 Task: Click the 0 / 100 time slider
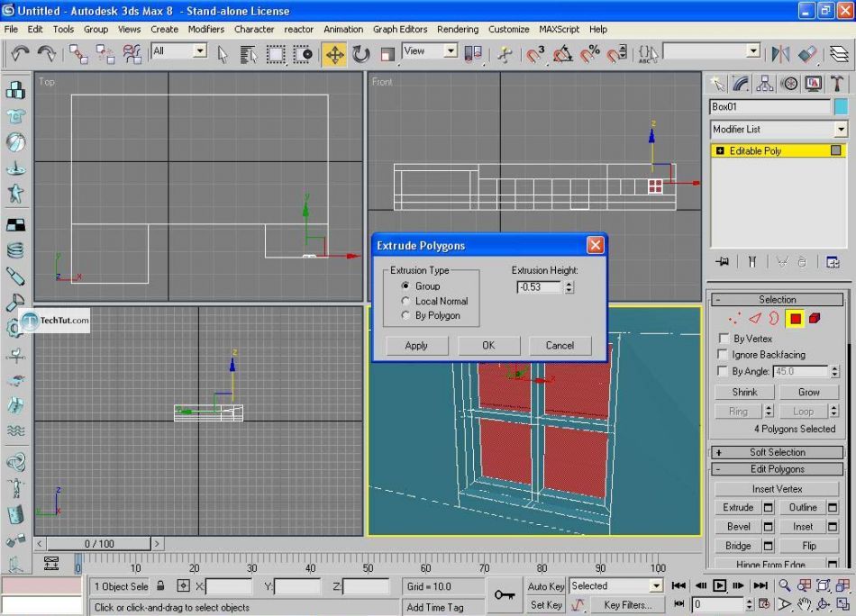[x=99, y=543]
